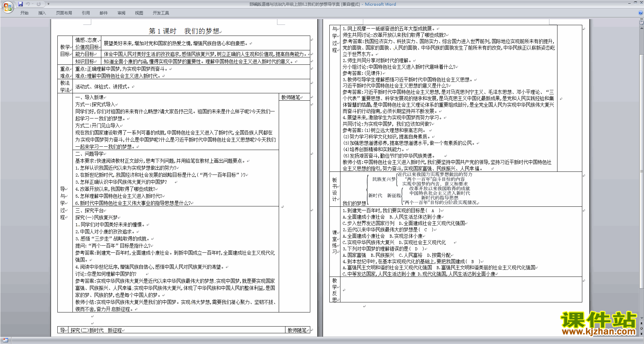
Task: Click the empty 教学反思 content area
Action: point(461,290)
